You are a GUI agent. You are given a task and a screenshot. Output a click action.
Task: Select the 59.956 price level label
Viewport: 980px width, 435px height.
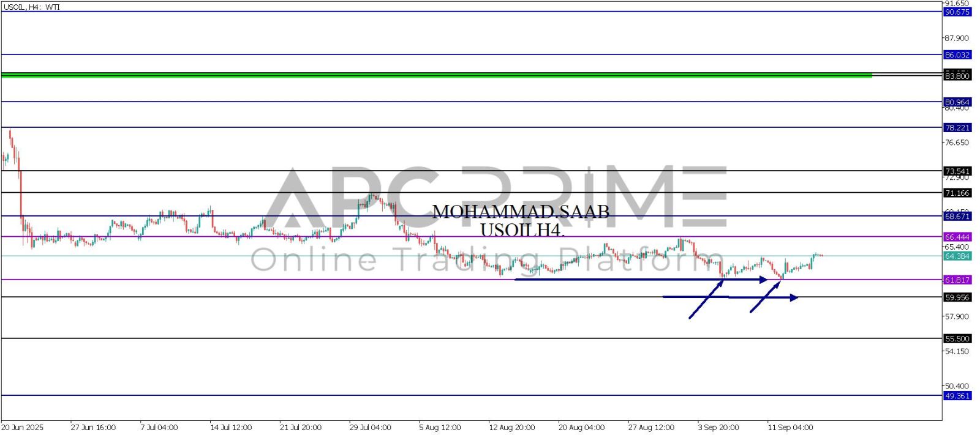tap(957, 298)
